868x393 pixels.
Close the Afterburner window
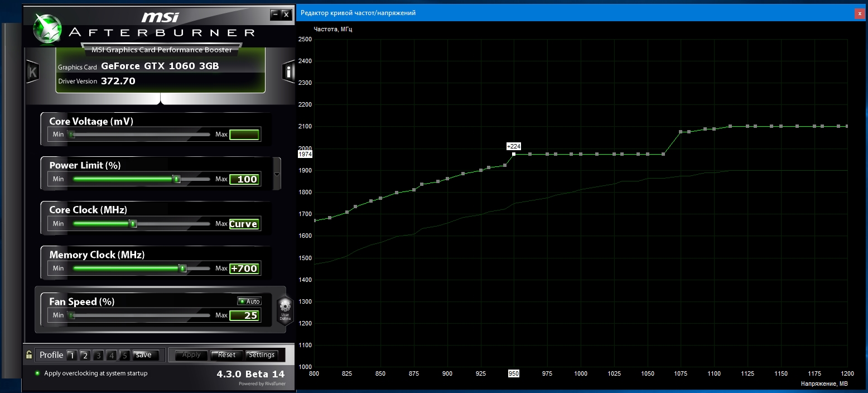click(x=286, y=14)
